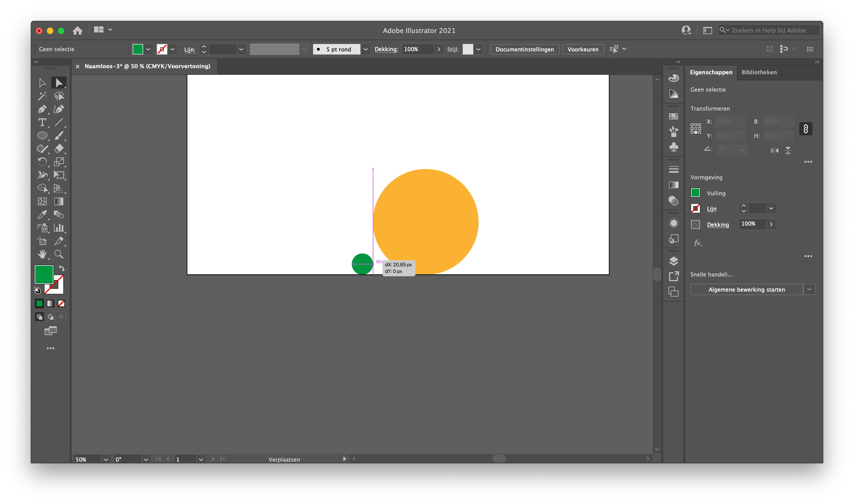Select the Naamloos-3 document tab

(x=147, y=66)
